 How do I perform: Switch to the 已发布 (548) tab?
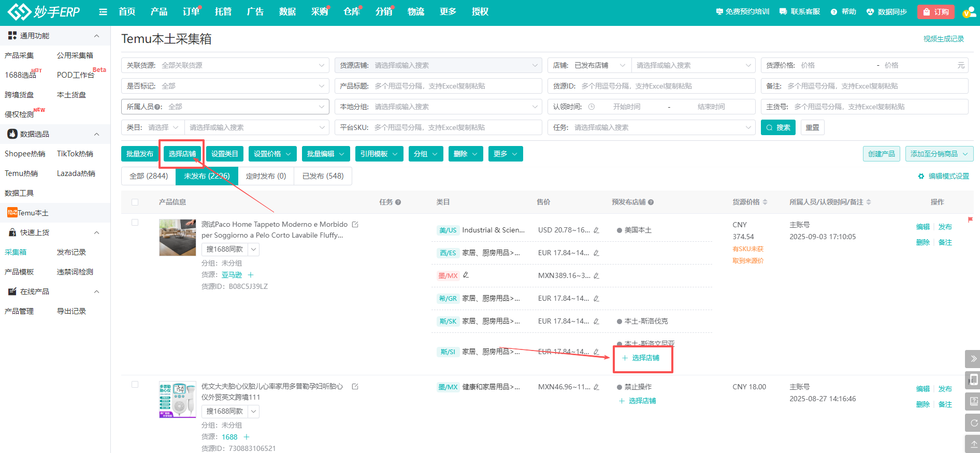click(323, 176)
